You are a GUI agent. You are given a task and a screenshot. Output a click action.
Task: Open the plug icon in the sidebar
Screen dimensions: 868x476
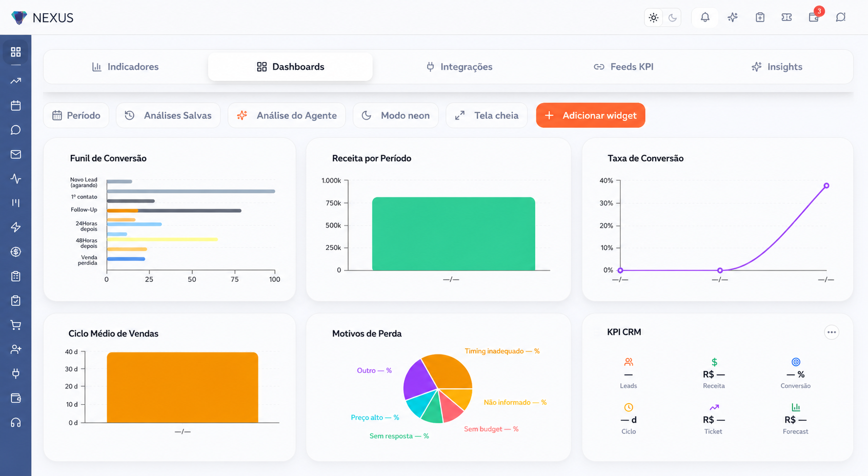(x=16, y=374)
